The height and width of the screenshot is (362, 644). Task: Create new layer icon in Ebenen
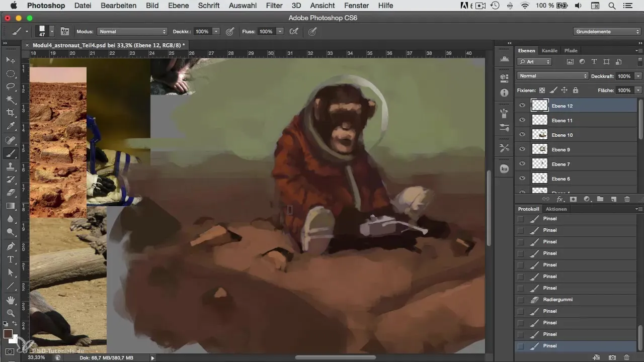coord(613,199)
